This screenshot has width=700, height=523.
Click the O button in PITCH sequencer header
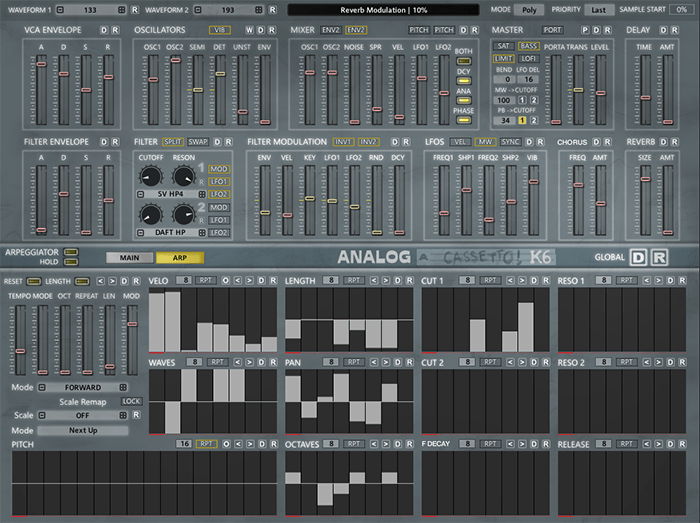tap(226, 444)
